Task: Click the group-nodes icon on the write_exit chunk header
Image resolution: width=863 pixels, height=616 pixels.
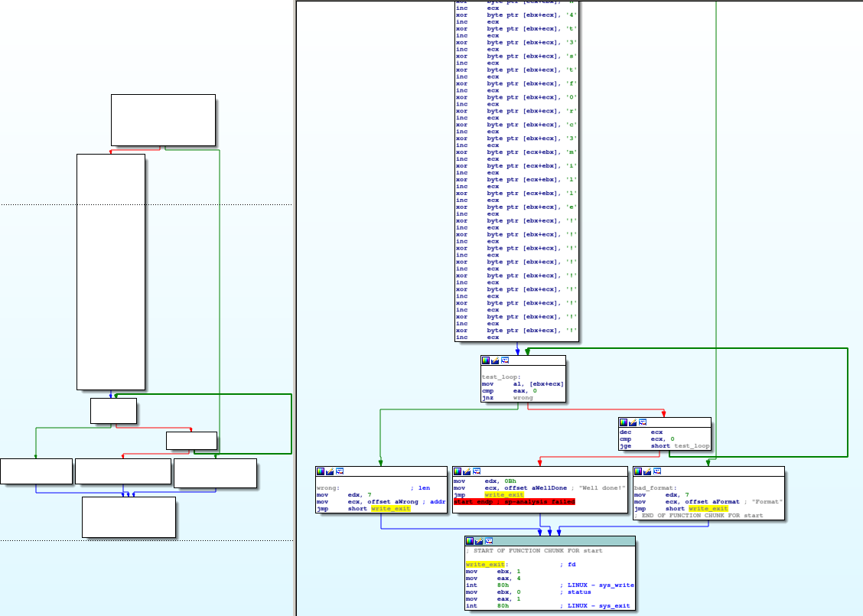Action: click(489, 540)
